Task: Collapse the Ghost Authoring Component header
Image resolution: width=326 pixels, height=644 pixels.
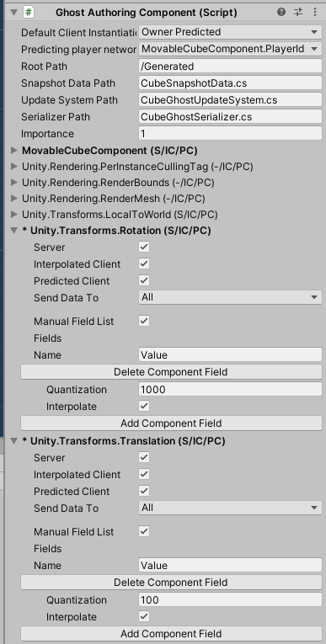Action: tap(14, 13)
